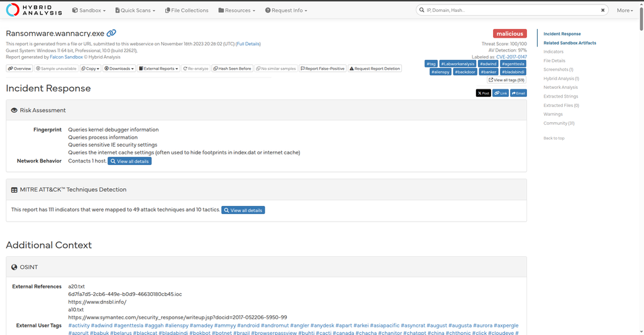Click Request Report Deletion button
The width and height of the screenshot is (644, 335).
[375, 69]
